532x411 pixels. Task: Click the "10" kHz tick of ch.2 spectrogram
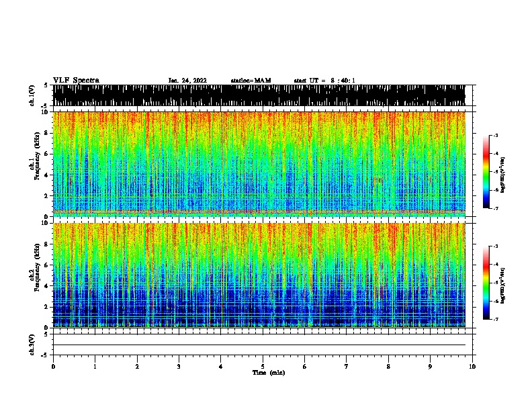pyautogui.click(x=46, y=223)
